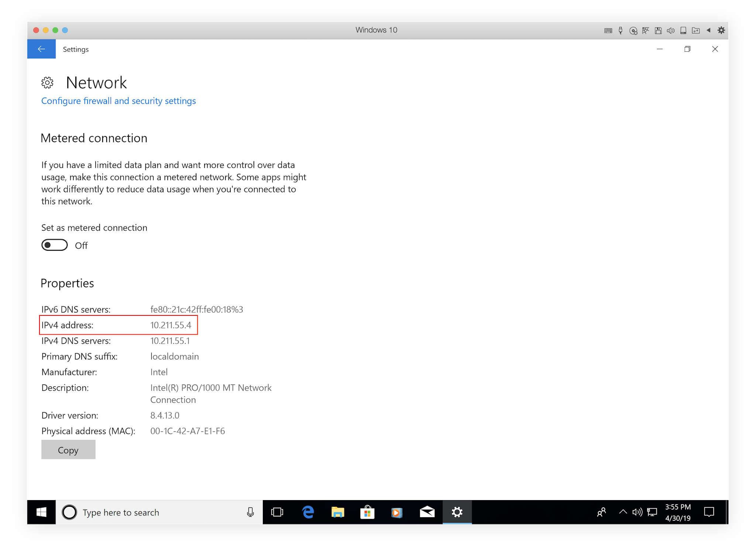Screen dimensions: 756x557
Task: Open Parallels keyboard menu icon
Action: pos(608,30)
